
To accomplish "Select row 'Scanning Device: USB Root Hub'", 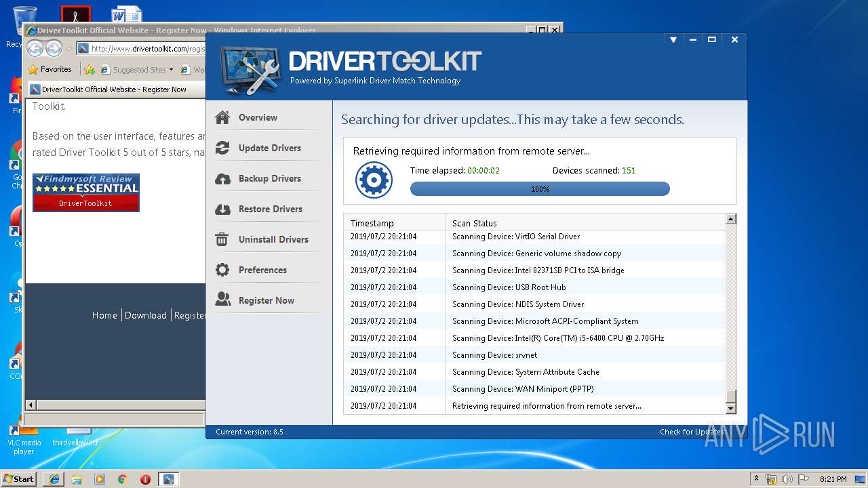I will [x=534, y=287].
